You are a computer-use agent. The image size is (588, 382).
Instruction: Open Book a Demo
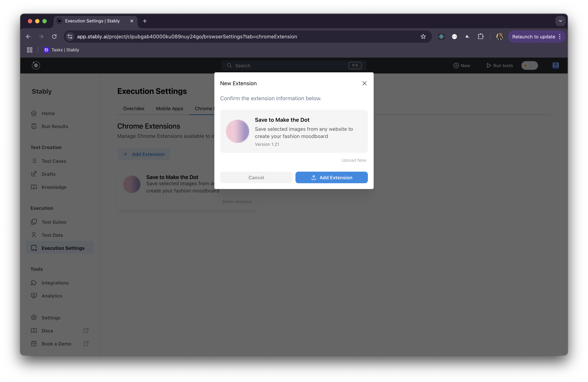[x=56, y=344]
